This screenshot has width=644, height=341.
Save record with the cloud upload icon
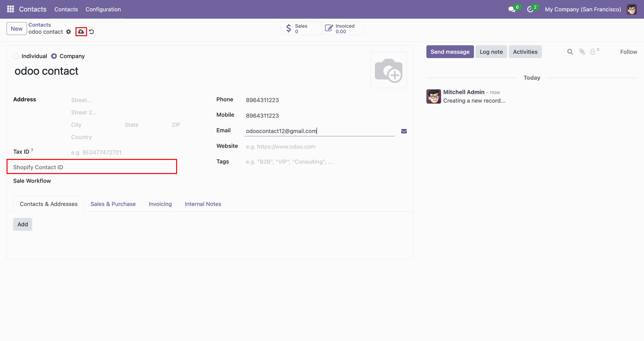81,32
